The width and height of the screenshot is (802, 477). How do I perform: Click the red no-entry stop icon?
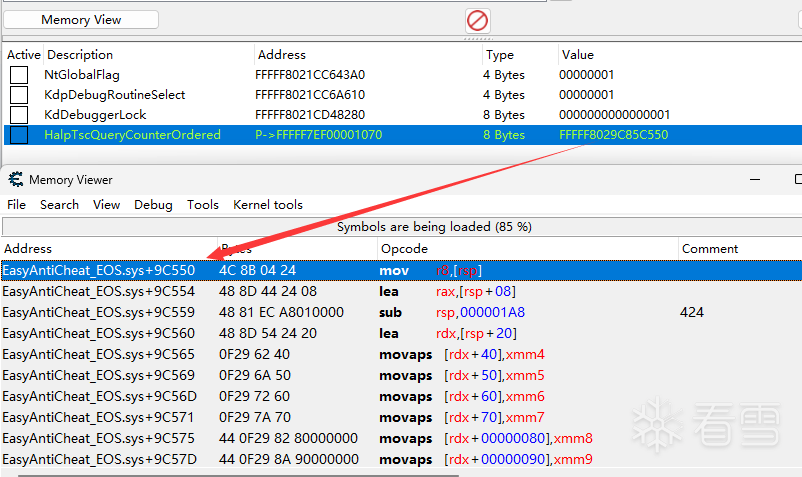(x=478, y=21)
